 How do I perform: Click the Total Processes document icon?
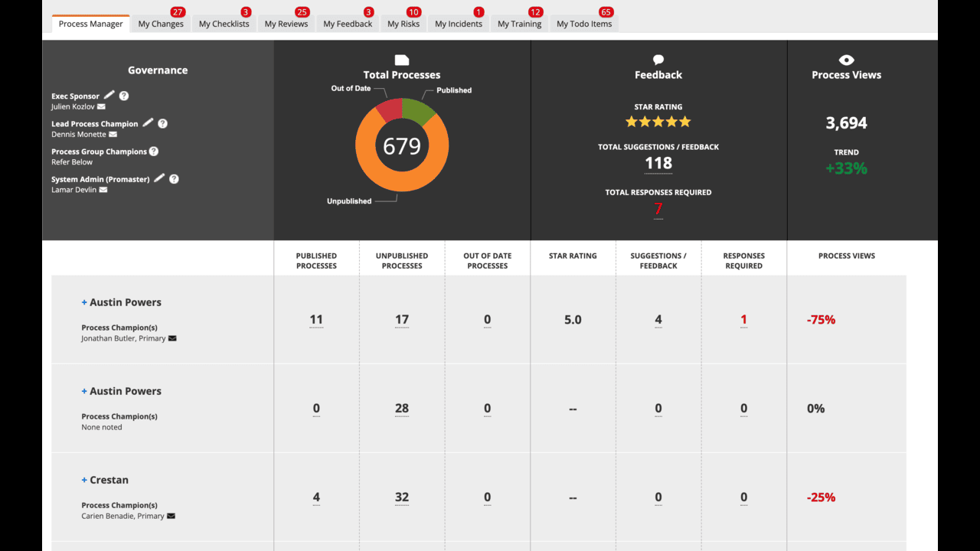402,60
